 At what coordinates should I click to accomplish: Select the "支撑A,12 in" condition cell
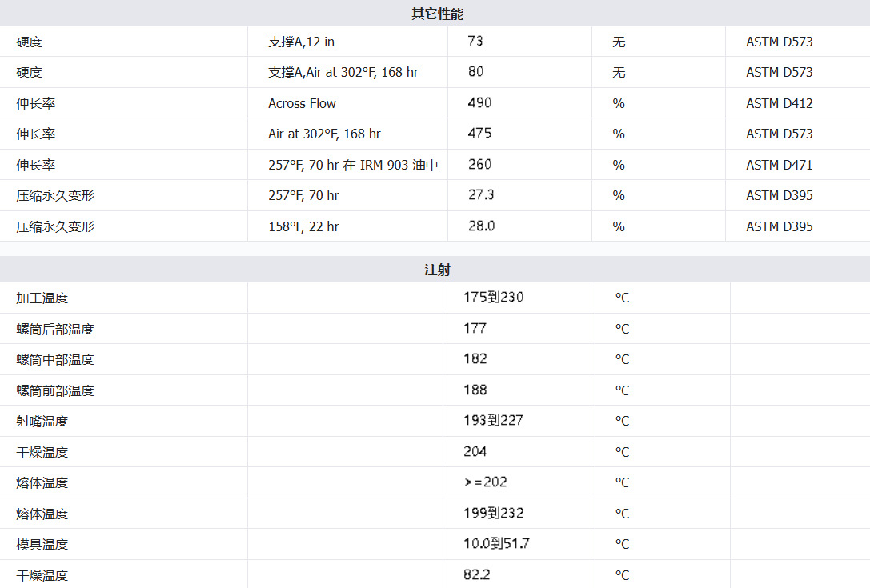301,42
